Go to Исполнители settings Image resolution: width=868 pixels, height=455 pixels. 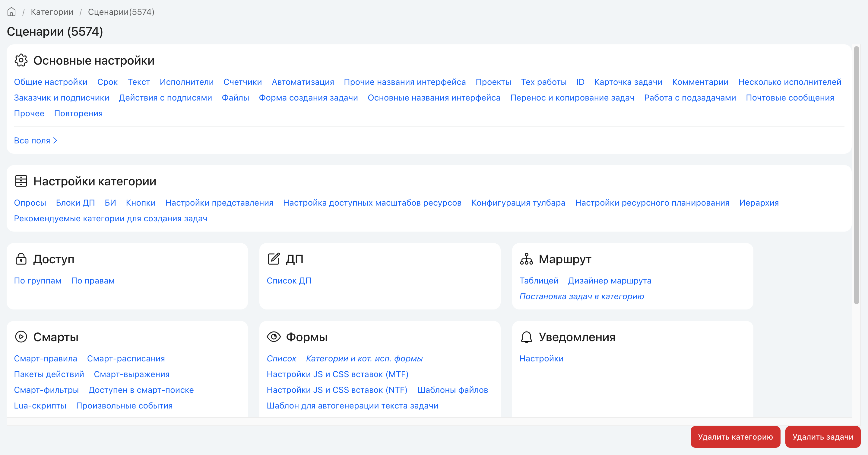[187, 82]
